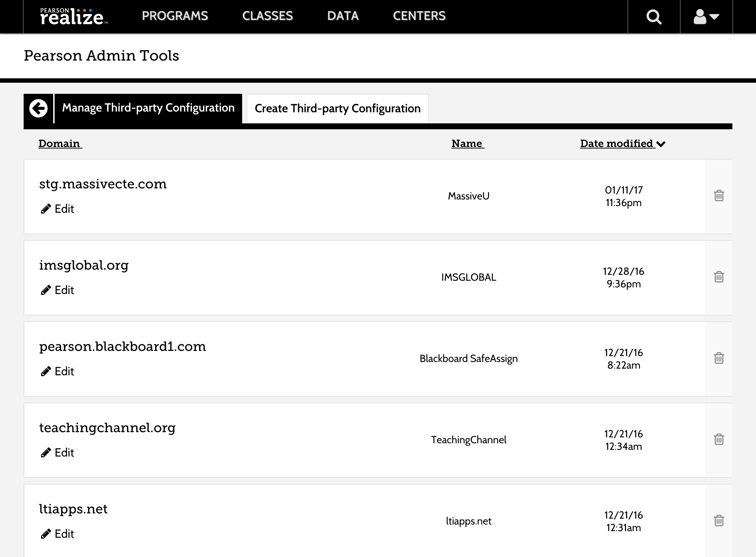Sort list by Name column

coord(467,144)
